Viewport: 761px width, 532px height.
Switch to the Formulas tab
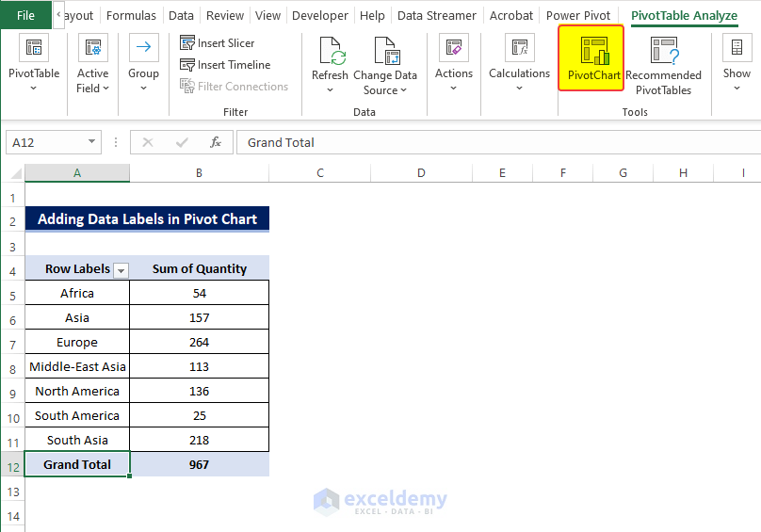[131, 15]
